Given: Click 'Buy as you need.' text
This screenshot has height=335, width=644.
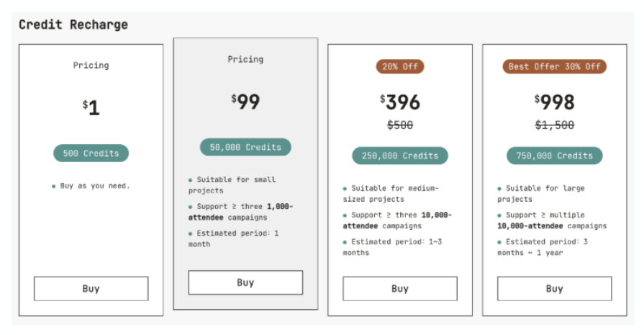Looking at the screenshot, I should coord(91,186).
